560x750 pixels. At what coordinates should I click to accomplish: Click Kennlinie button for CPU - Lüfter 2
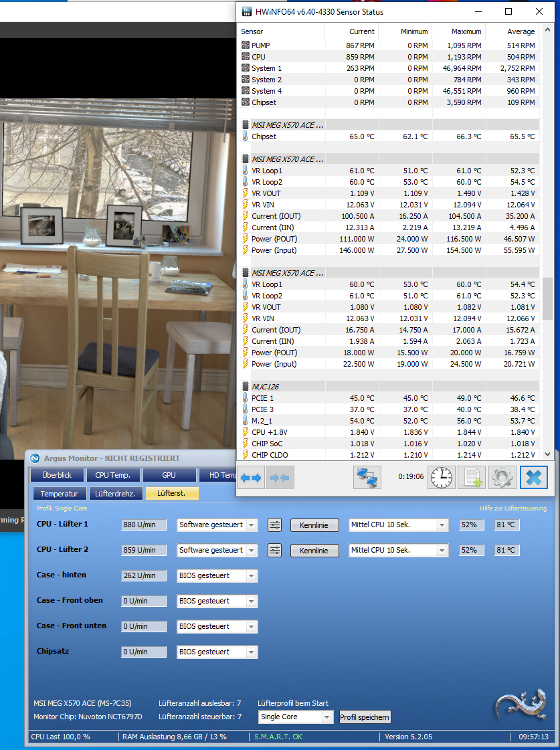pos(314,550)
